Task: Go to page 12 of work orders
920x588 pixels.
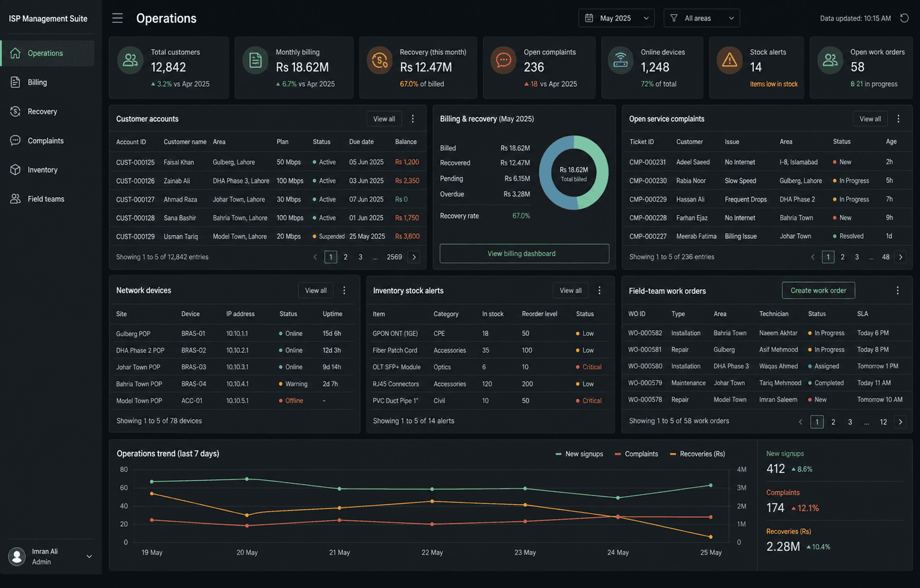Action: tap(884, 422)
